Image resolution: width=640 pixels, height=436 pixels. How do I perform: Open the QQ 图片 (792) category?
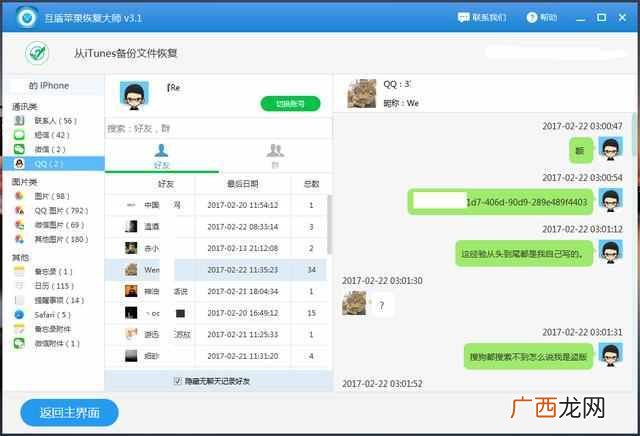click(x=51, y=211)
